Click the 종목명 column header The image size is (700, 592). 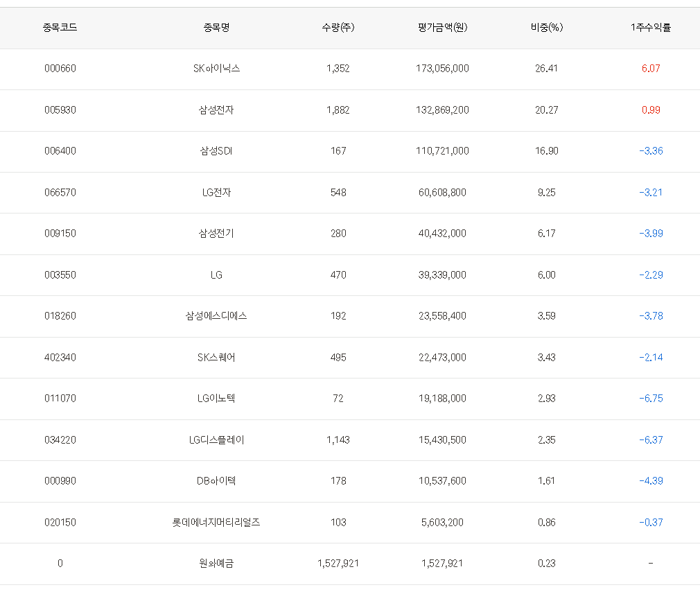pos(216,28)
